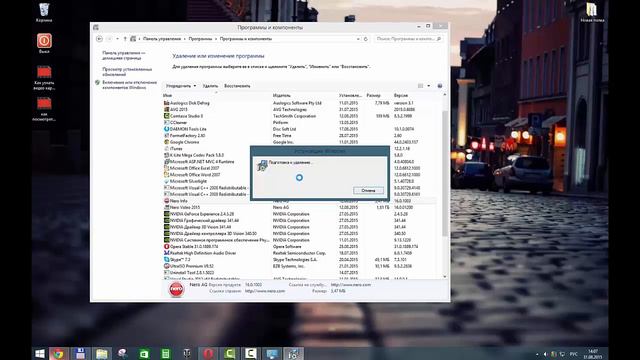This screenshot has height=360, width=640.
Task: Click Панель управления in the breadcrumb
Action: click(x=162, y=39)
